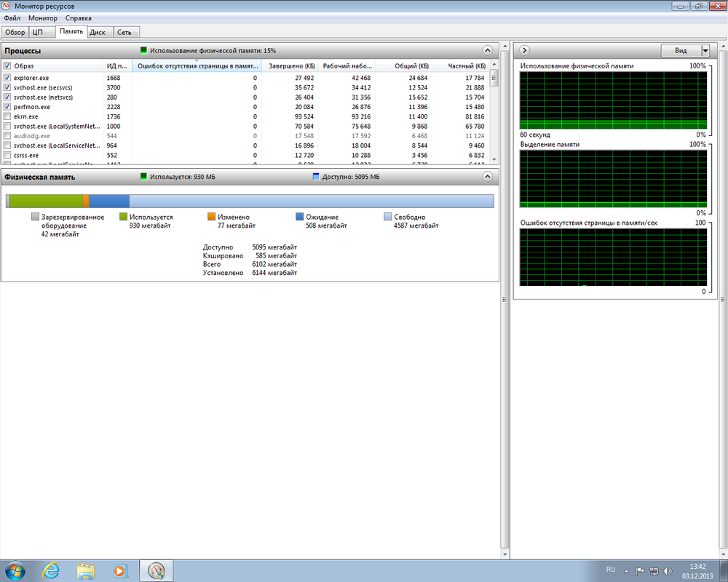Open the Монитор menu
The image size is (728, 582).
pos(43,18)
